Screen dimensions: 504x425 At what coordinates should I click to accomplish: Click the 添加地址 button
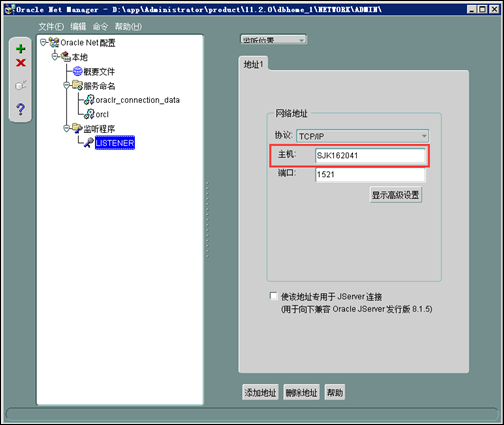[260, 392]
